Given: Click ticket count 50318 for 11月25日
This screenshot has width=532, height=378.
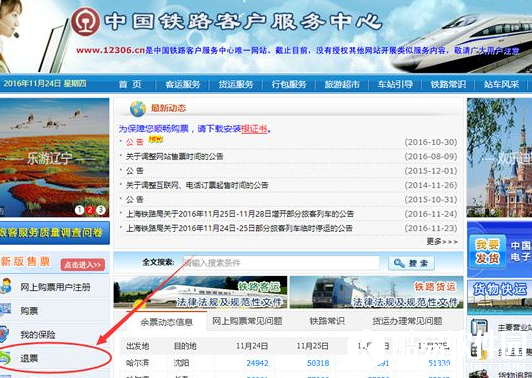Looking at the screenshot, I should click(318, 363).
